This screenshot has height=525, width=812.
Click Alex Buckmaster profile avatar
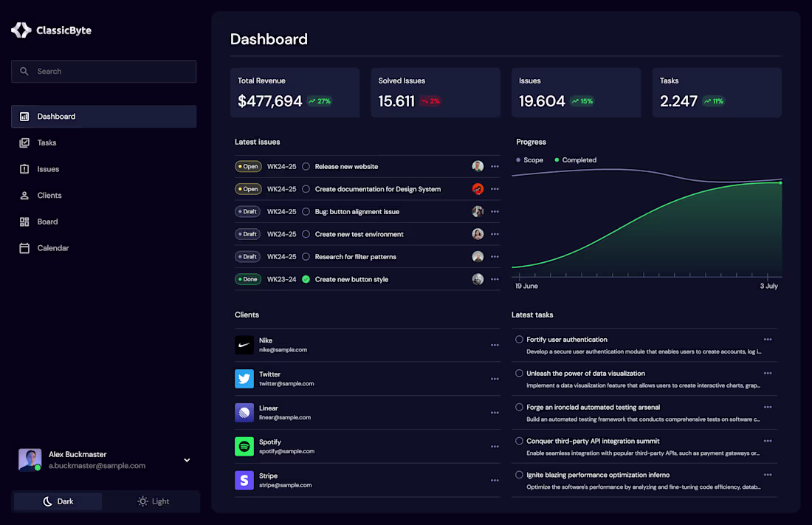pyautogui.click(x=30, y=460)
